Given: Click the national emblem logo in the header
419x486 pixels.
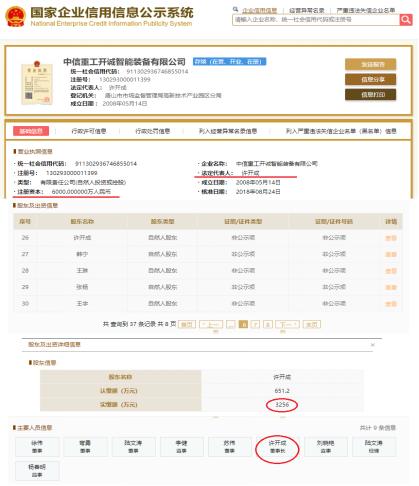Looking at the screenshot, I should pyautogui.click(x=15, y=17).
